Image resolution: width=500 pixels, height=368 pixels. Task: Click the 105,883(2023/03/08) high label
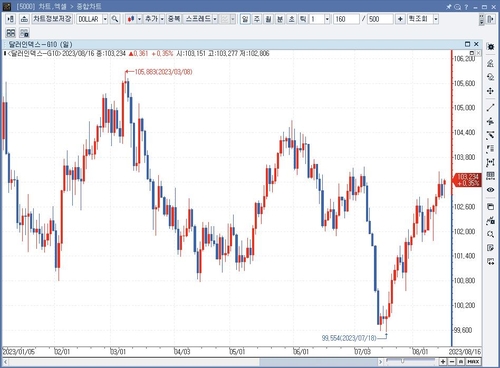pyautogui.click(x=163, y=72)
